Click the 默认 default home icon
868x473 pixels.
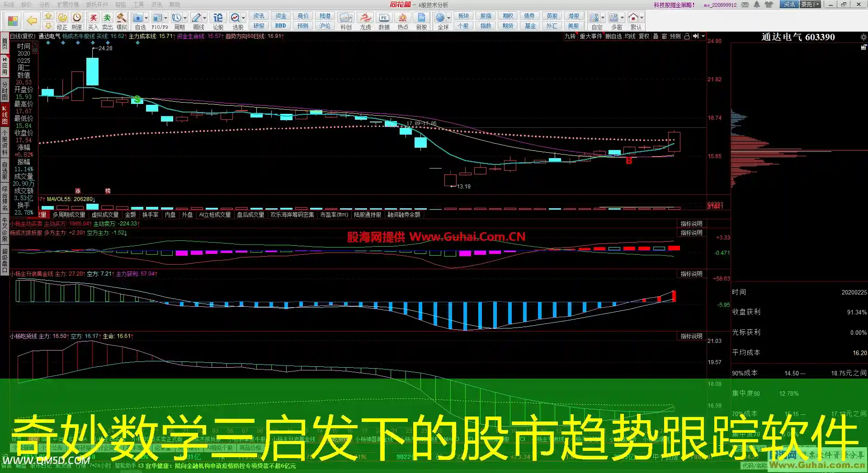click(633, 18)
